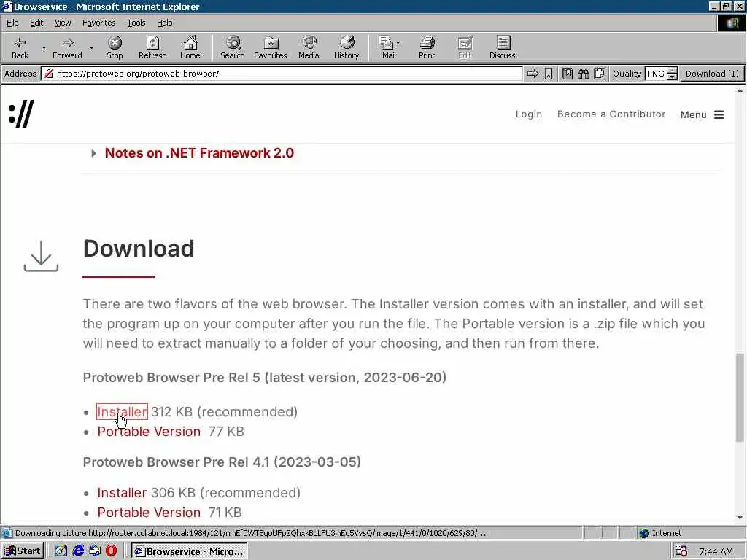Click the scrollbar up arrow
747x560 pixels.
740,90
